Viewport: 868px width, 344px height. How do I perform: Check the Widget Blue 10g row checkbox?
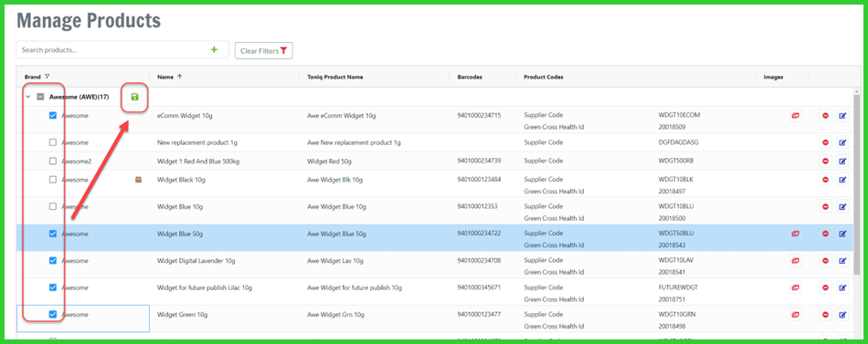[x=53, y=206]
